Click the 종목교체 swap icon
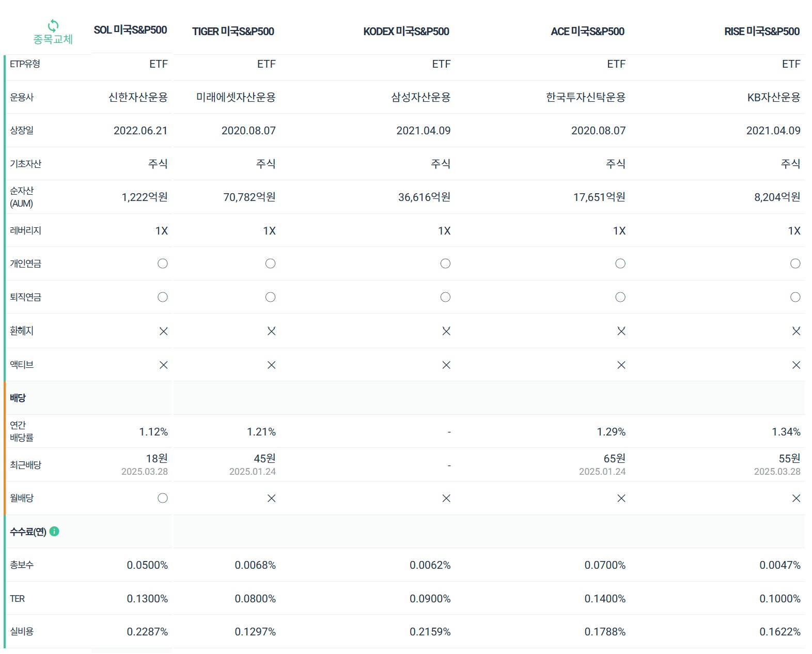The height and width of the screenshot is (654, 812). [53, 25]
